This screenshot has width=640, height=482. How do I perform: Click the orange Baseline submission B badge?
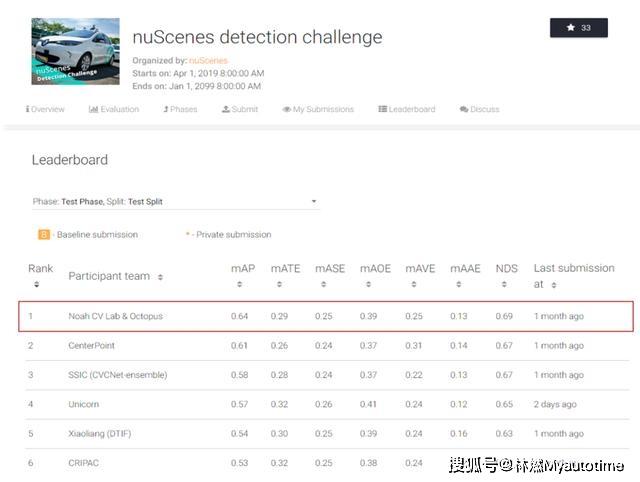click(x=44, y=235)
